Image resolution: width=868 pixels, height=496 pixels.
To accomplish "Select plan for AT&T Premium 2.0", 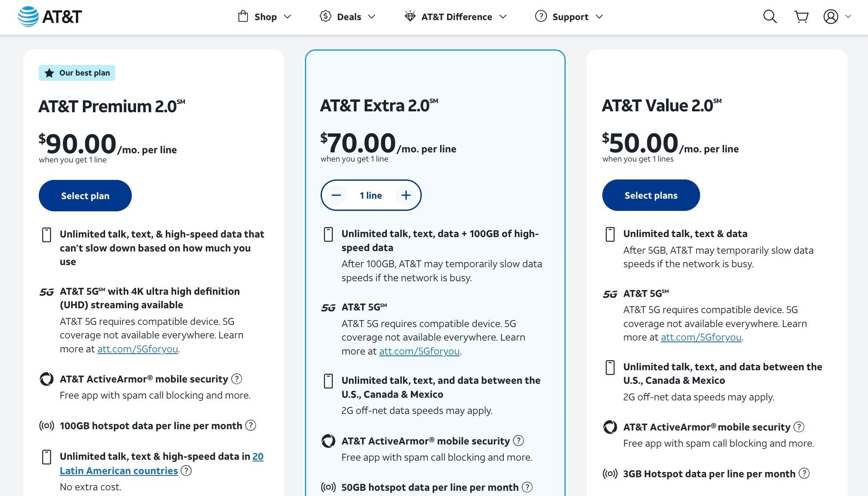I will pos(85,196).
